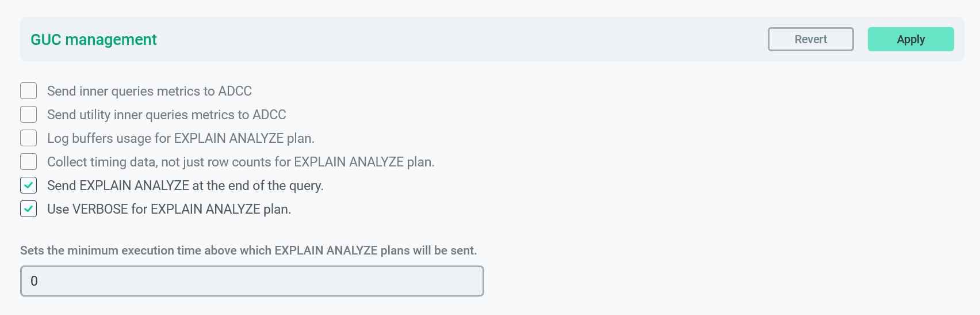Enable Send utility inner queries metrics checkbox

[28, 115]
